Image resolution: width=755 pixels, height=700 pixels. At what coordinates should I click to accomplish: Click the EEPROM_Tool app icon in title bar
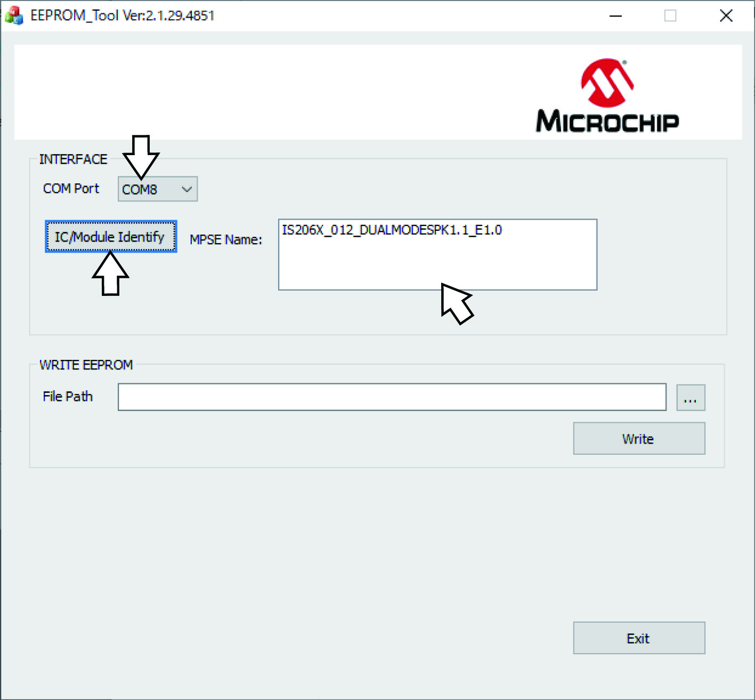click(14, 15)
